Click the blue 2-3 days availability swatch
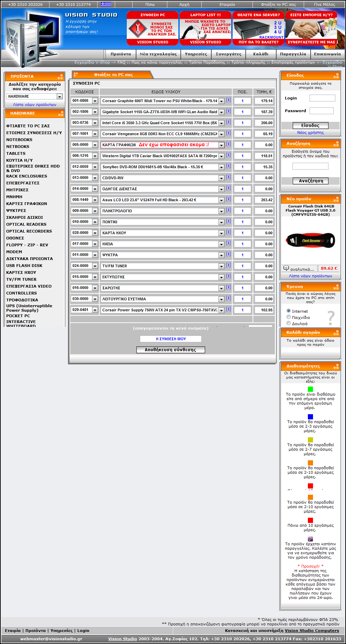This screenshot has height=644, width=346. pos(310,417)
